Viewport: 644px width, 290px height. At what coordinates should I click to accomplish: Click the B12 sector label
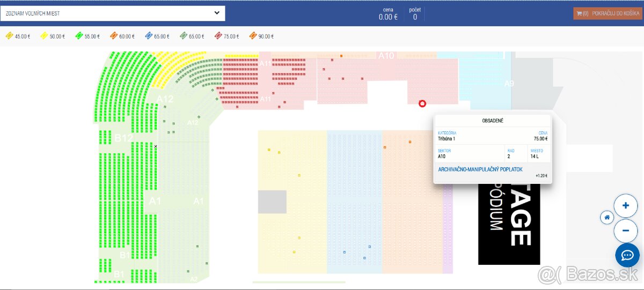click(123, 138)
